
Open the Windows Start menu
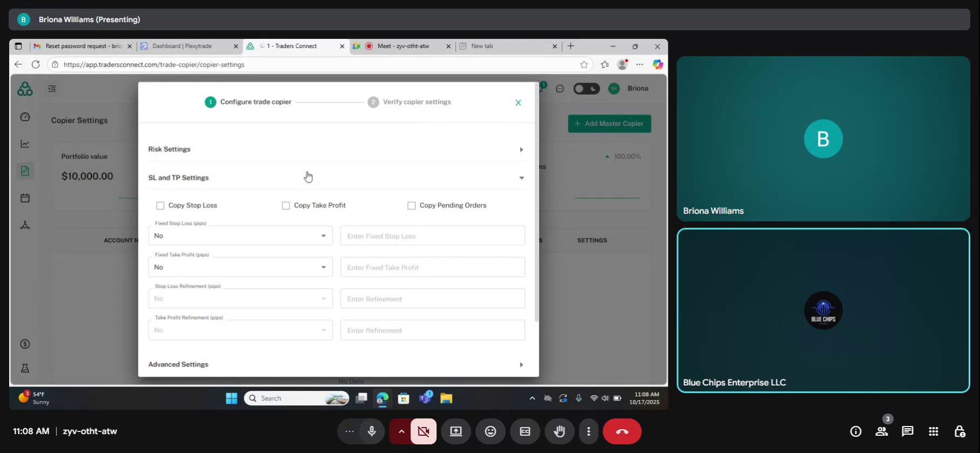click(x=232, y=398)
